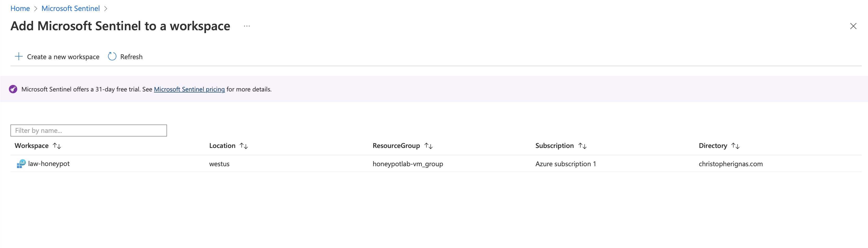Click the ResourceGroup column header
This screenshot has height=248, width=868.
[396, 146]
